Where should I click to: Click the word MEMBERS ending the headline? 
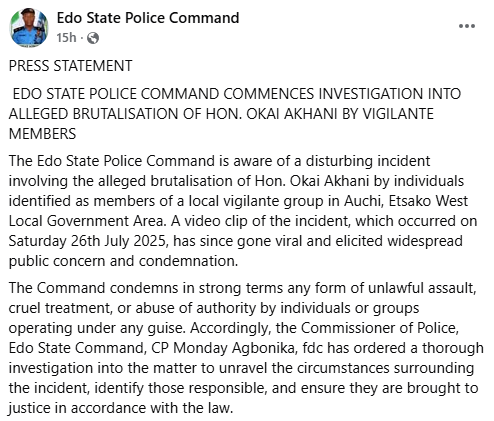[x=42, y=134]
